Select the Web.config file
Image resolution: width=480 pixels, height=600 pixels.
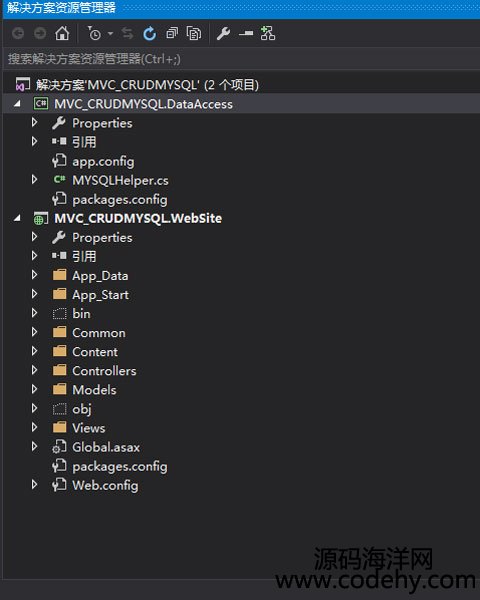105,485
